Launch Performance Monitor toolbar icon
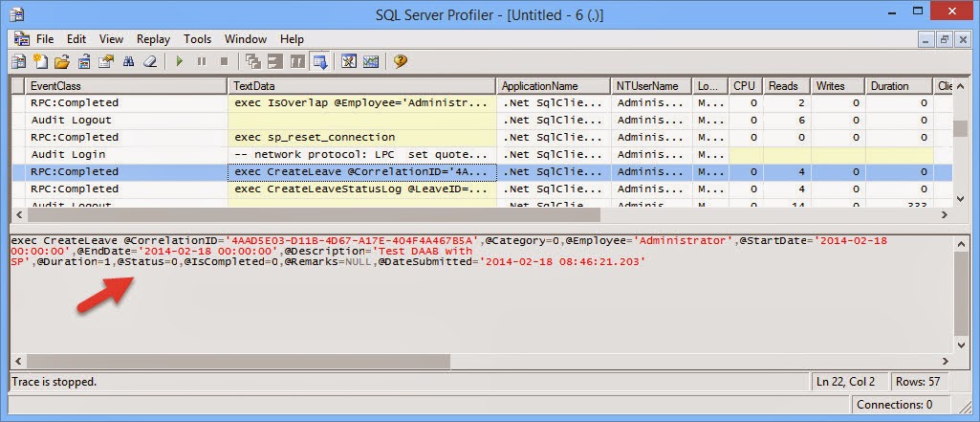This screenshot has width=980, height=422. pos(371,61)
